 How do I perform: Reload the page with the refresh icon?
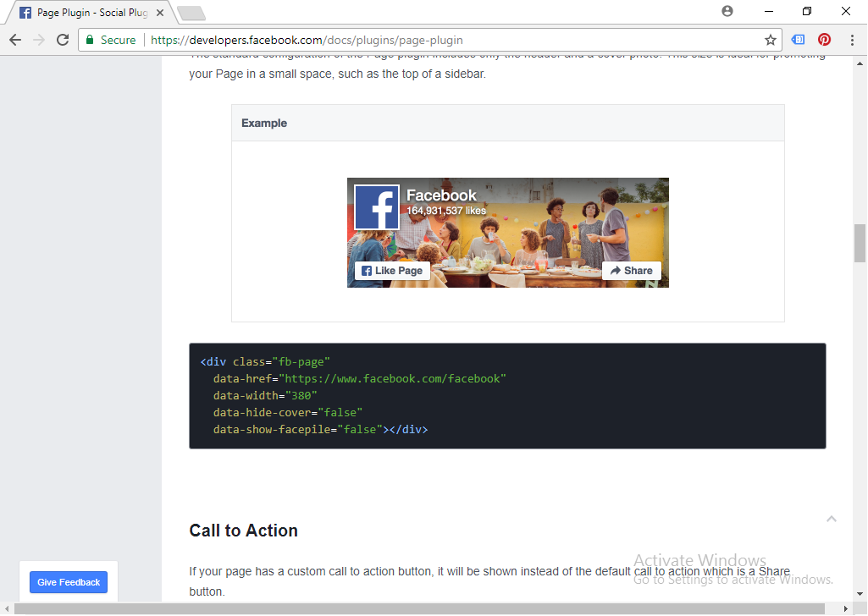(63, 40)
